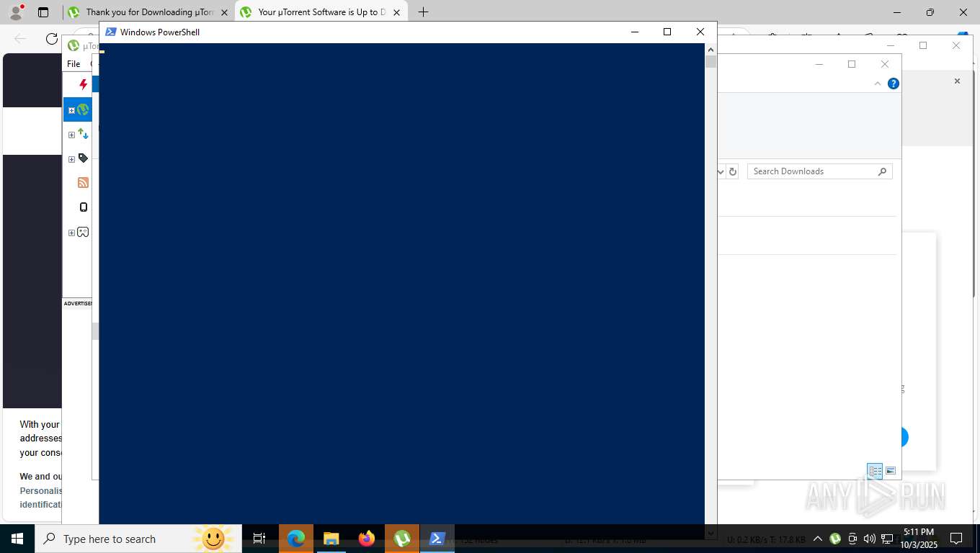Open File Explorer help icon
Screen dimensions: 980x553
[894, 84]
